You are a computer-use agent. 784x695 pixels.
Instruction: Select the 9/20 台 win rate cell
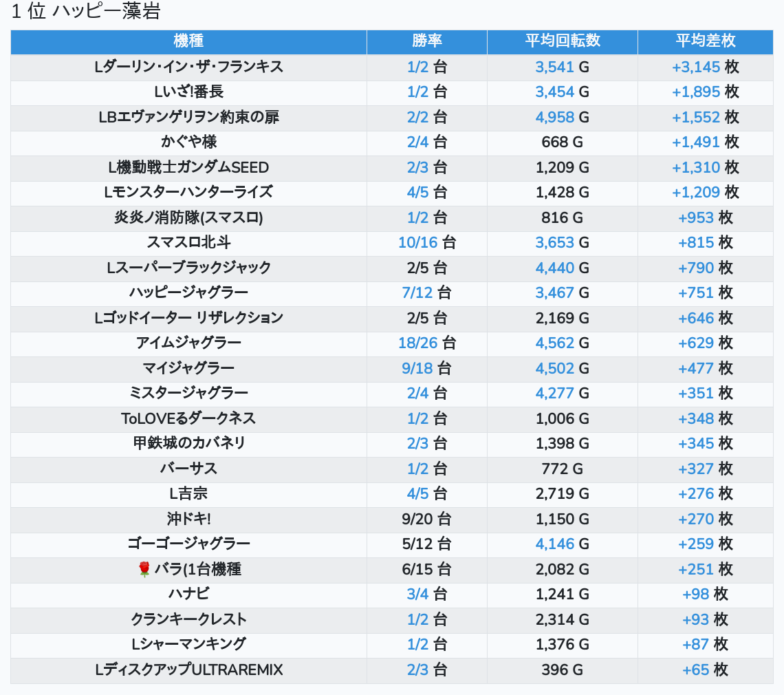[427, 520]
